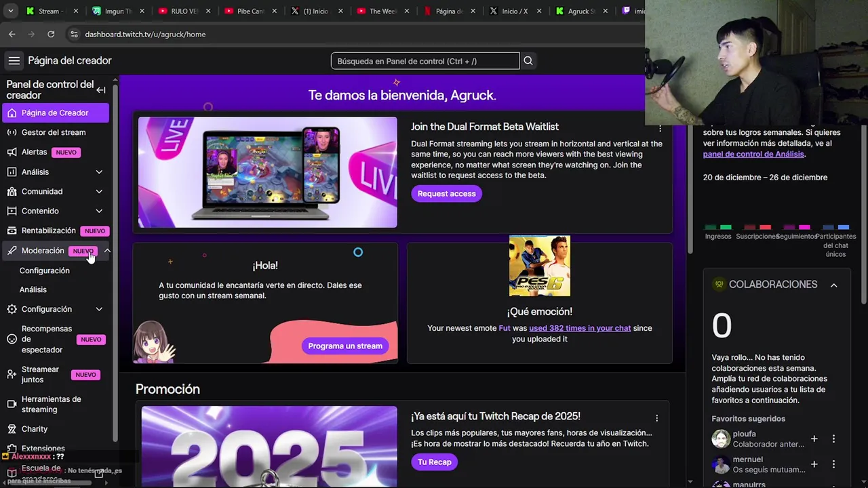Click the 2025 Twitch Recap banner image
This screenshot has width=868, height=488.
tap(269, 447)
